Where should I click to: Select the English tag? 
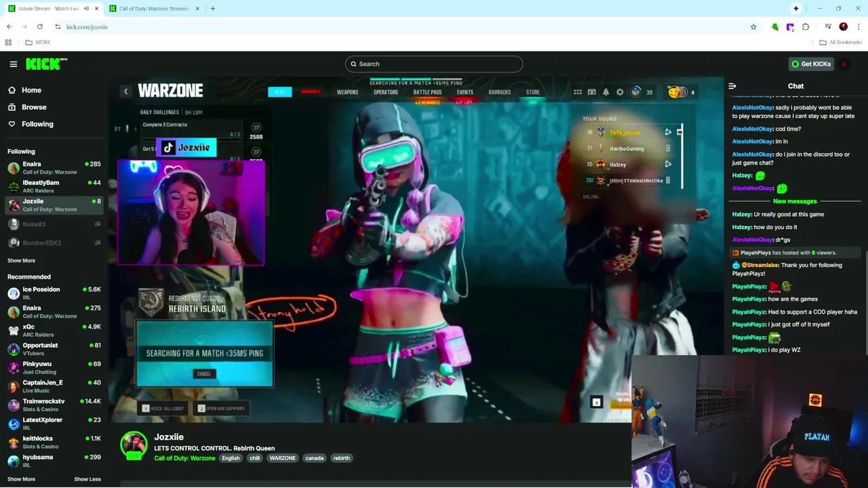tap(231, 458)
